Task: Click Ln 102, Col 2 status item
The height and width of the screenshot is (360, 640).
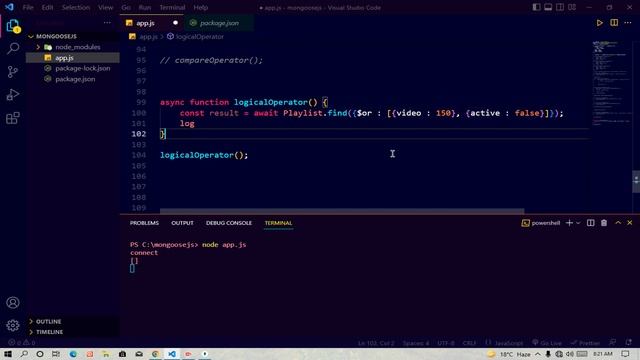Action: (x=376, y=343)
